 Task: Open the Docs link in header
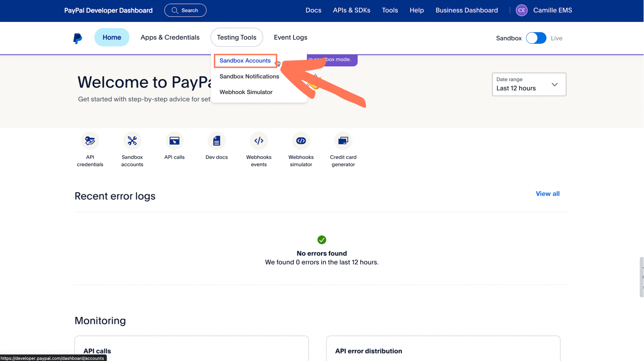coord(313,10)
